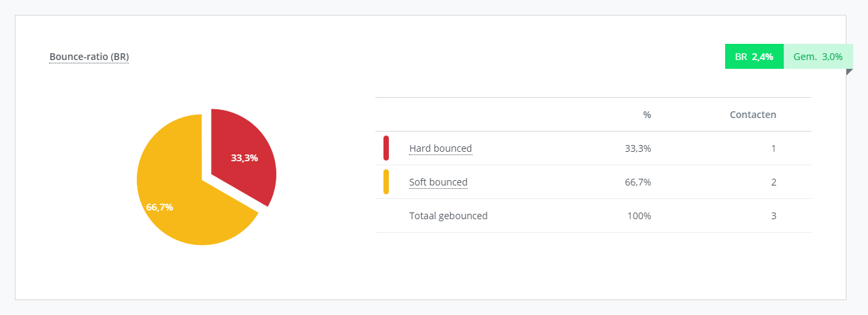Click the Contacten column header
The height and width of the screenshot is (315, 868).
(753, 115)
